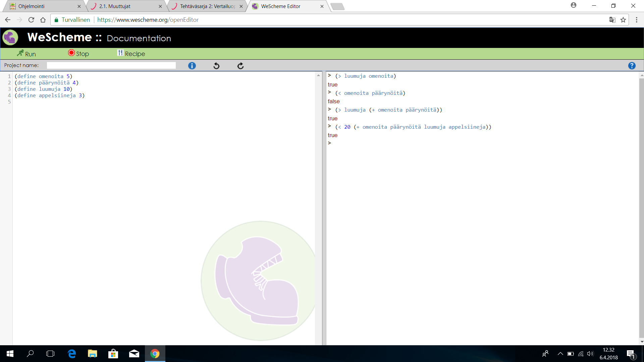
Task: Expand hidden system tray icons
Action: pos(560,354)
